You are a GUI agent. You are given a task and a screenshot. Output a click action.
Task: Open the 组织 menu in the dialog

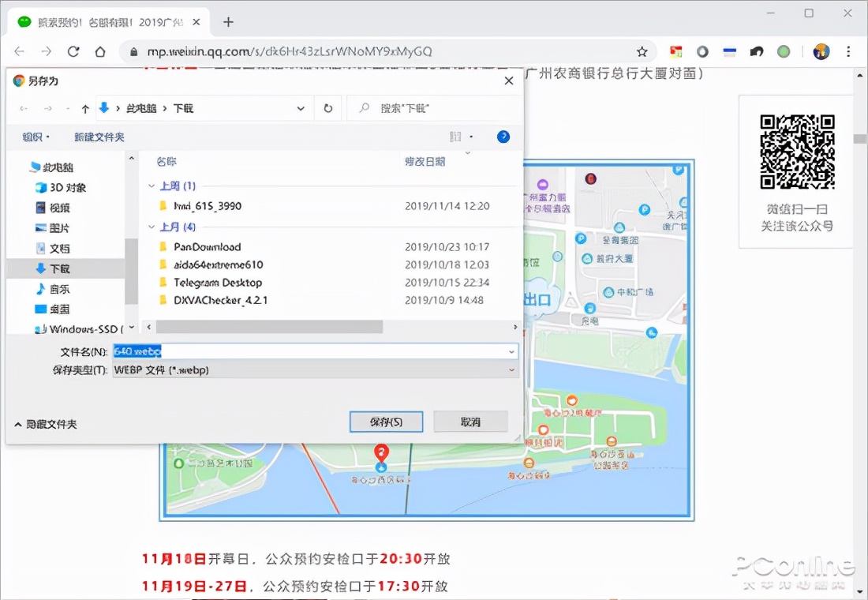[36, 137]
